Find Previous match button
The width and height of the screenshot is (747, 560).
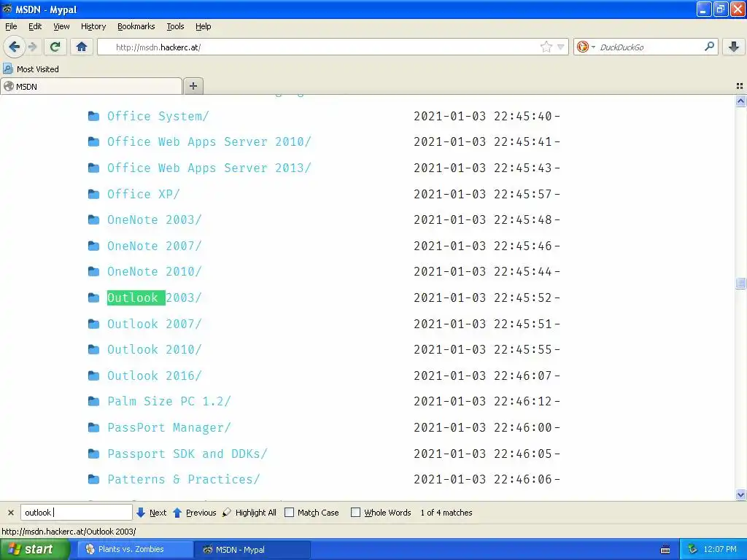click(x=194, y=513)
